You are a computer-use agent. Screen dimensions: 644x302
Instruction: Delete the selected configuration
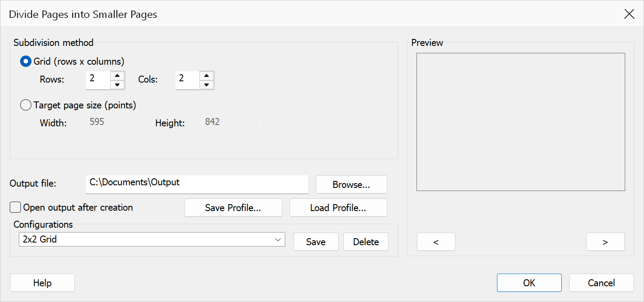pos(366,242)
